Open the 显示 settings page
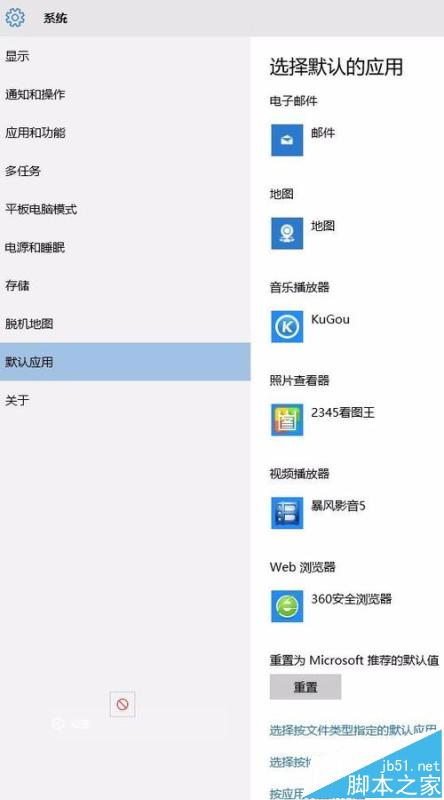This screenshot has width=444, height=800. pyautogui.click(x=125, y=56)
